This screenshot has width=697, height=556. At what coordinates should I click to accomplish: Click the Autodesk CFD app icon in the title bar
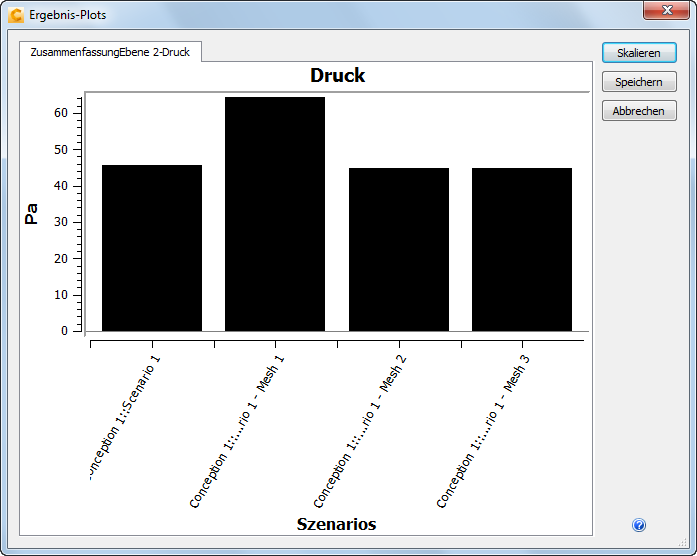(16, 15)
